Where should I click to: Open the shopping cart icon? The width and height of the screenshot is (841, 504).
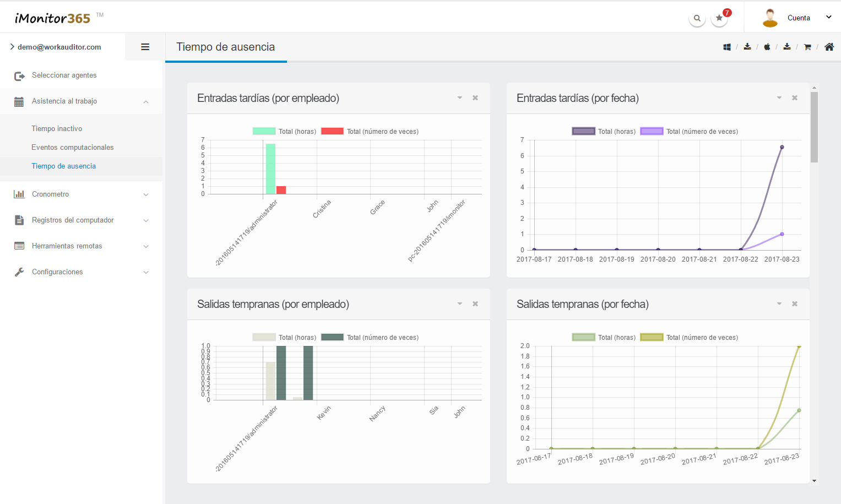(x=807, y=47)
